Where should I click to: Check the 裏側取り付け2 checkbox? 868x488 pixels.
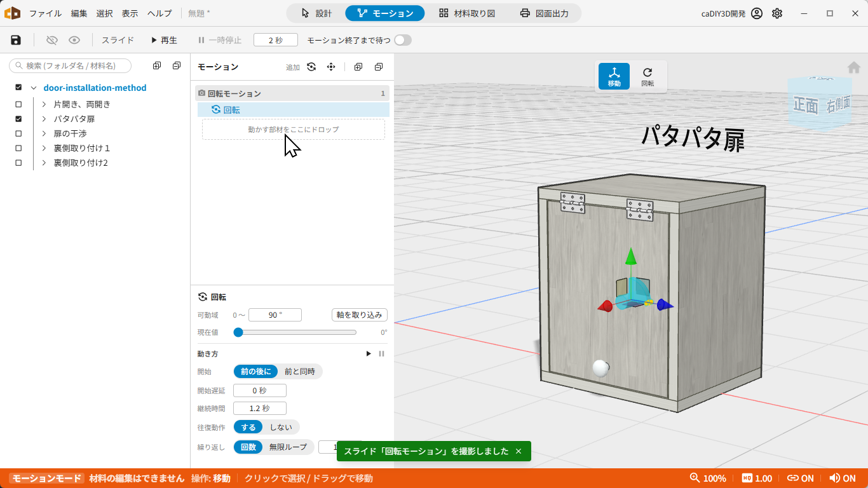tap(18, 163)
